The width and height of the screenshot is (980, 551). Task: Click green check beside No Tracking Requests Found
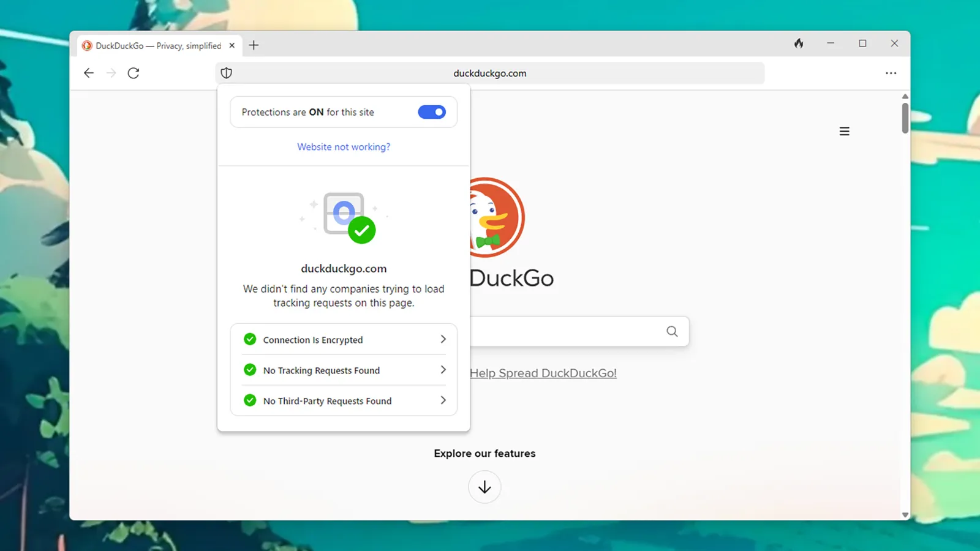point(250,370)
